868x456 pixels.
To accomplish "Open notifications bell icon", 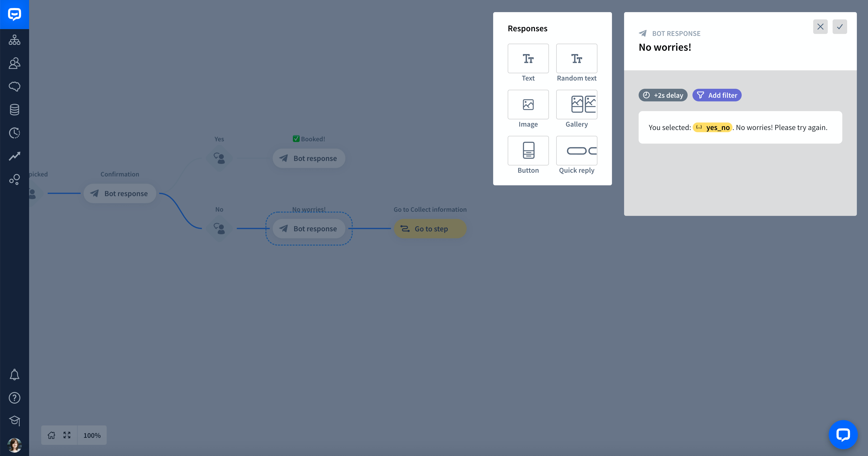I will pos(15,375).
